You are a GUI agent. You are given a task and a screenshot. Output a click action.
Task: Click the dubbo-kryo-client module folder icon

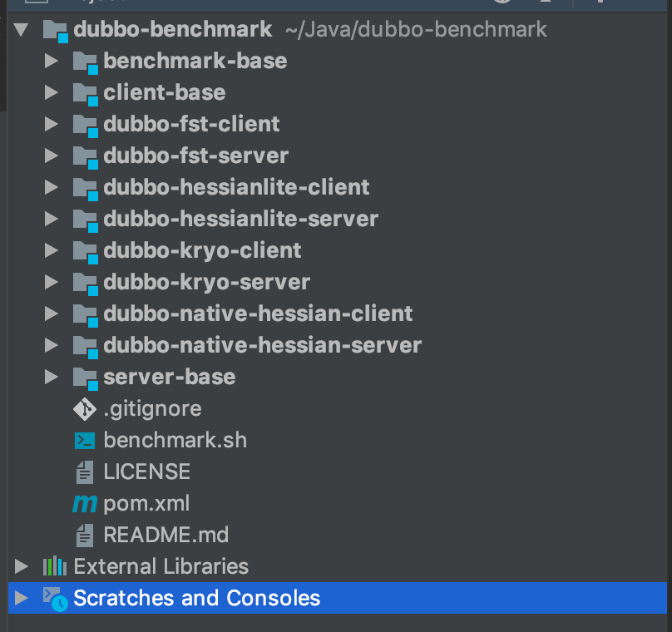(x=85, y=250)
